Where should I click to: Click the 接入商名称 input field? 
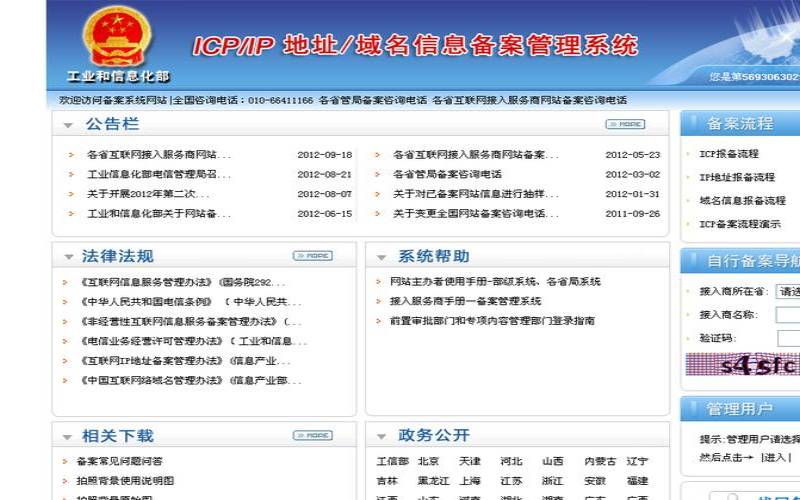(x=788, y=315)
